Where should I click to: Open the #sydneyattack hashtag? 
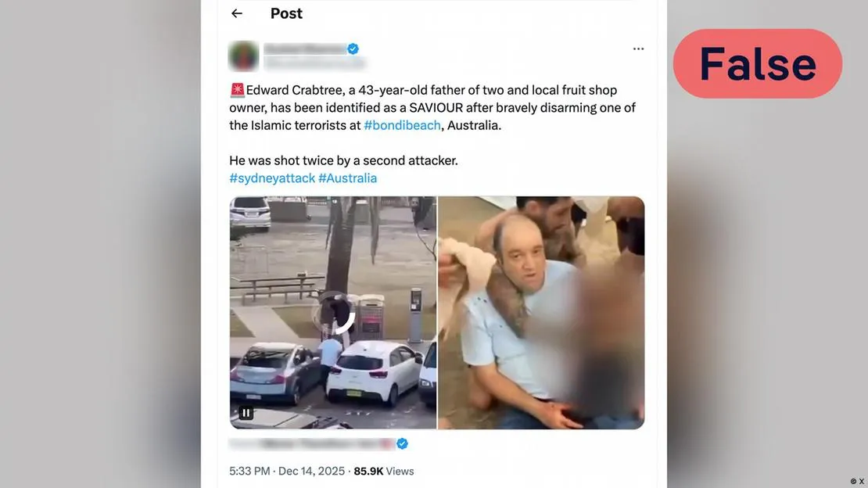(x=272, y=178)
